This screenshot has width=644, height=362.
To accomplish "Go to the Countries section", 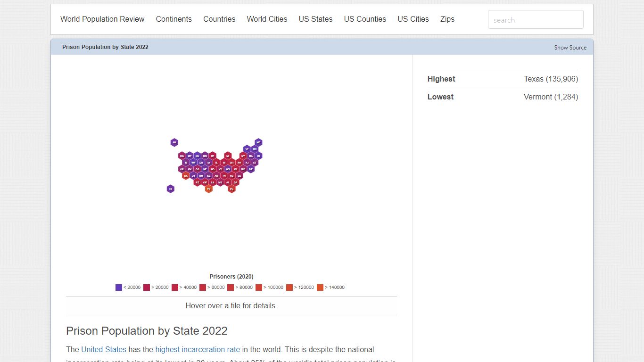I will pyautogui.click(x=219, y=19).
